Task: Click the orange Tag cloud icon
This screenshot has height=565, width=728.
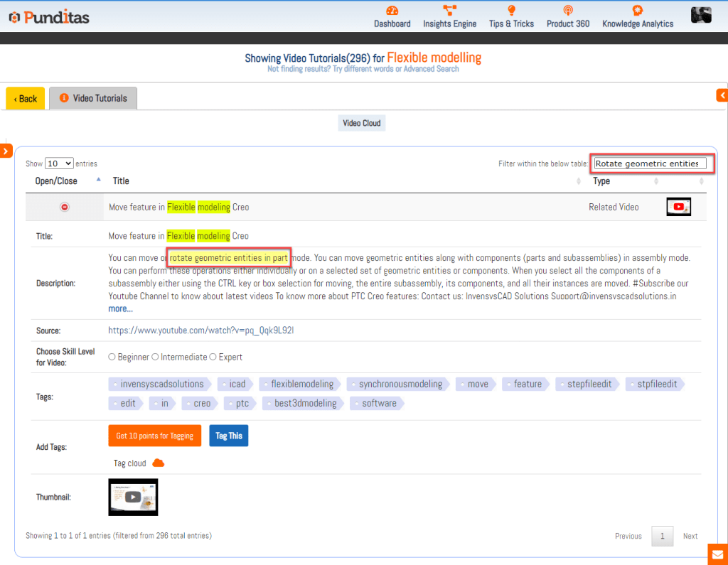Action: coord(159,463)
